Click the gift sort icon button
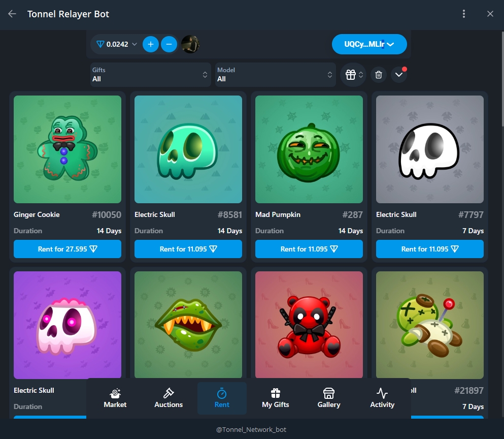The height and width of the screenshot is (439, 504). pyautogui.click(x=353, y=75)
